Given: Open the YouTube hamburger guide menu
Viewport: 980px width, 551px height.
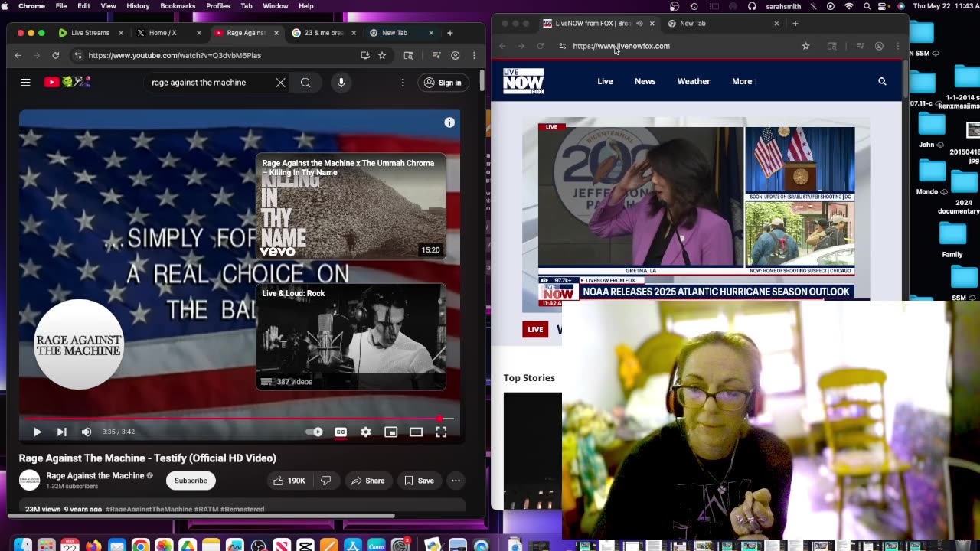Looking at the screenshot, I should tap(25, 82).
